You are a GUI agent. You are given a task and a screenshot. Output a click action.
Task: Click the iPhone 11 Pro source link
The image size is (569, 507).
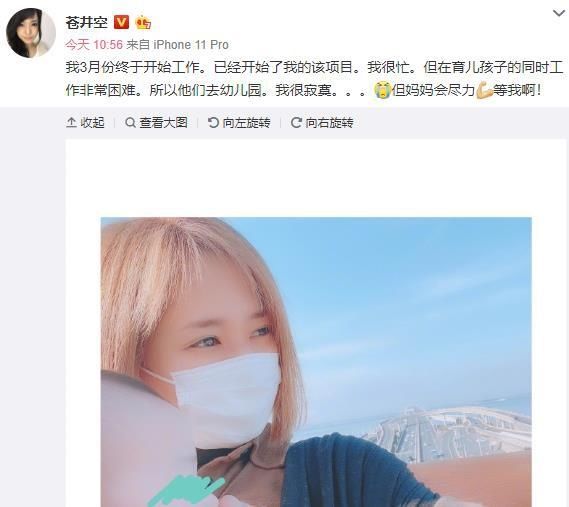tap(191, 45)
